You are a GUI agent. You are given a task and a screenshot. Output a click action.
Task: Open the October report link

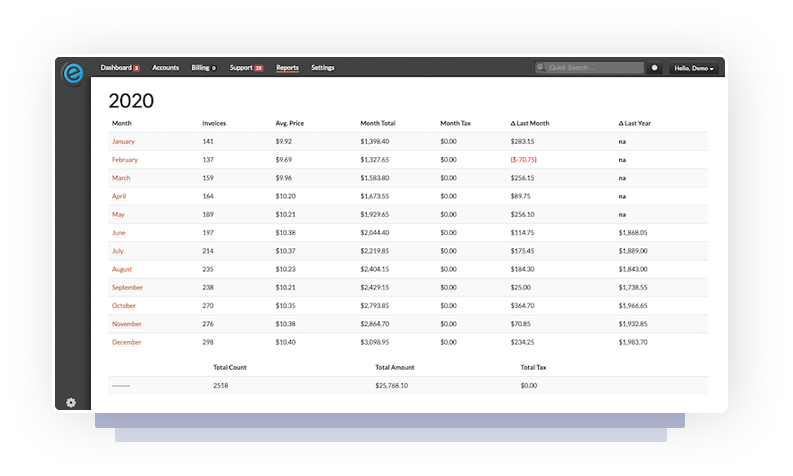tap(124, 306)
